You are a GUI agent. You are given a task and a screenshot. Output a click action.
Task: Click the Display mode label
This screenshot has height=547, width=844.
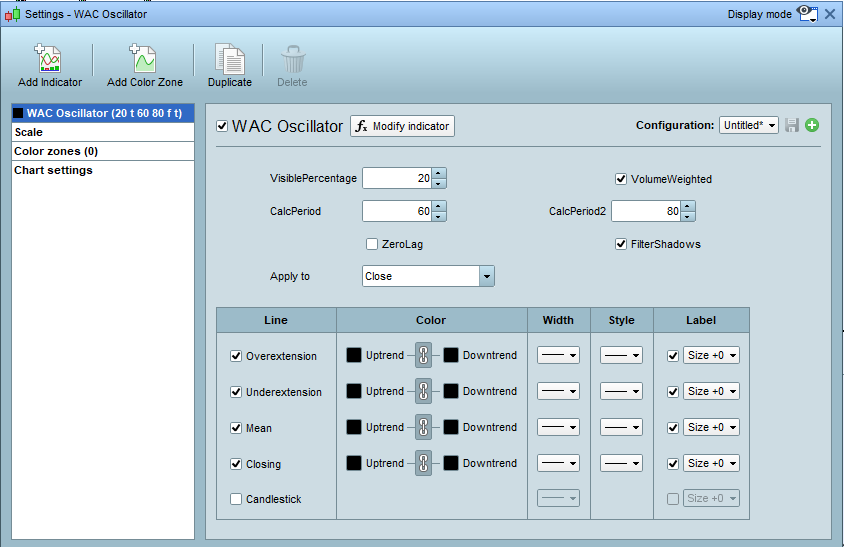tap(759, 15)
